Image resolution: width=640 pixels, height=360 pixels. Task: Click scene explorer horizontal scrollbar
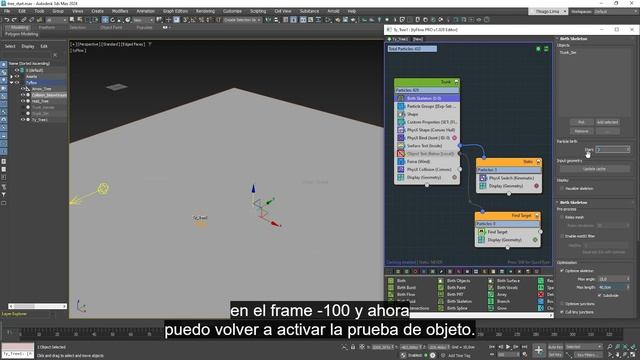point(37,306)
